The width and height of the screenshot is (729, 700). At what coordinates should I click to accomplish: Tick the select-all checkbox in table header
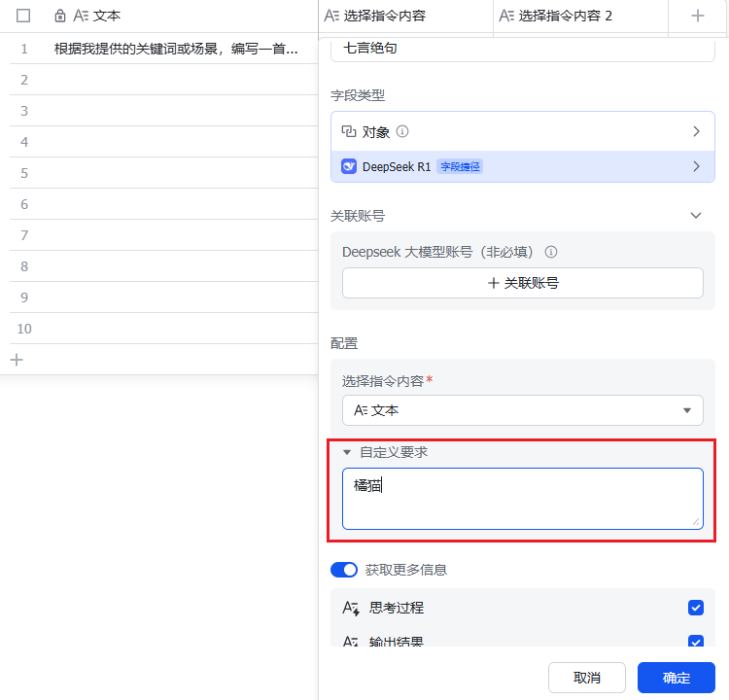23,16
